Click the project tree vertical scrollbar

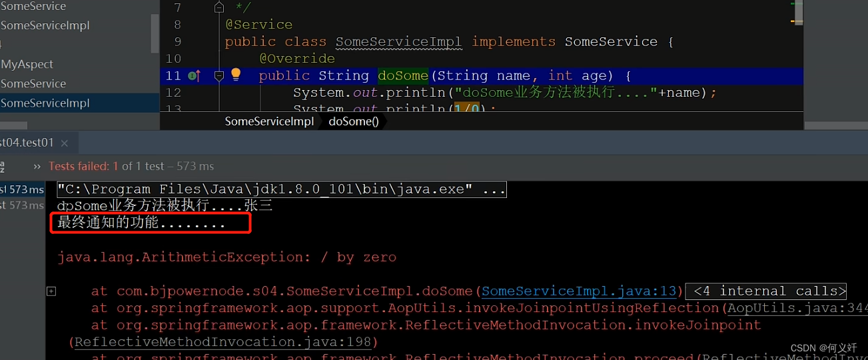click(155, 33)
